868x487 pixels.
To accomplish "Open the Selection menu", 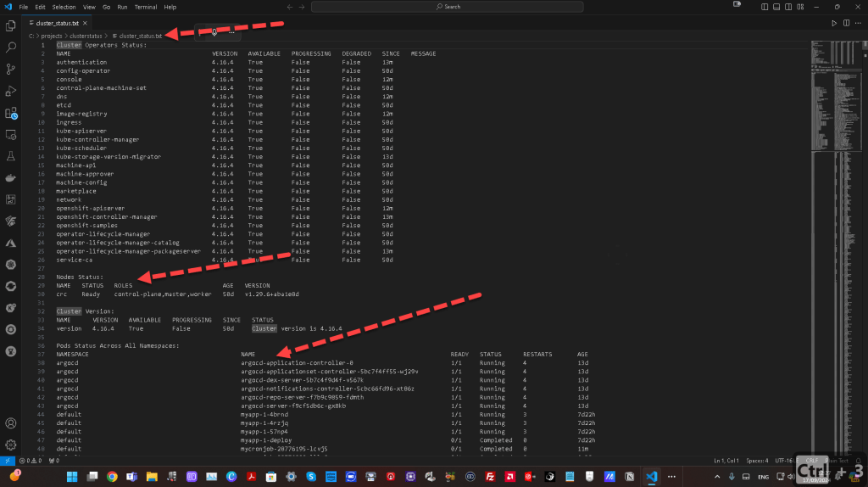I will pos(64,7).
